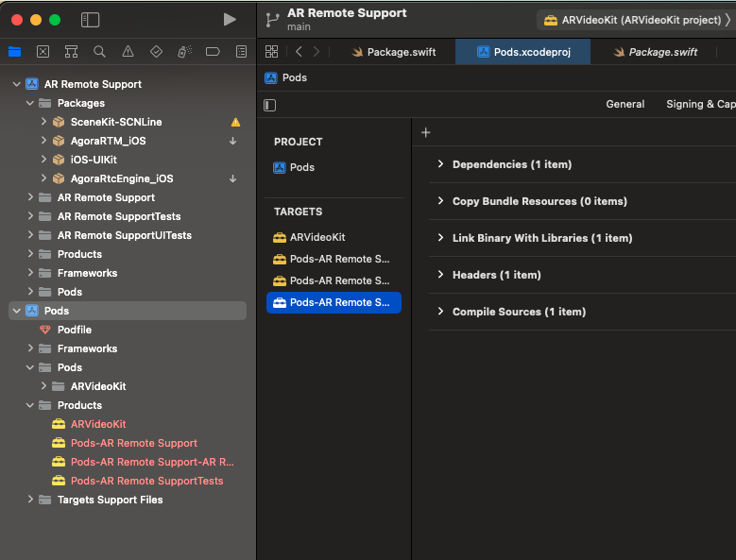The height and width of the screenshot is (560, 736).
Task: Select the selected Pods project row
Action: point(128,311)
